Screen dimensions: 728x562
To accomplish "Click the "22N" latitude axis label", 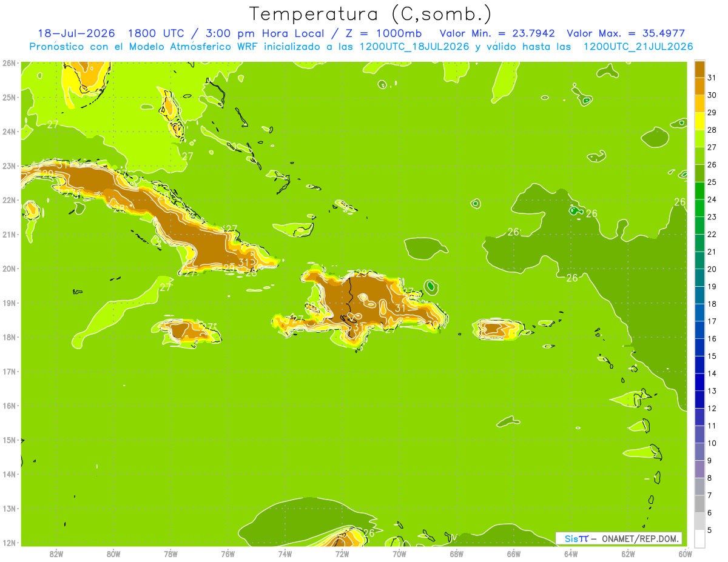I will point(9,200).
